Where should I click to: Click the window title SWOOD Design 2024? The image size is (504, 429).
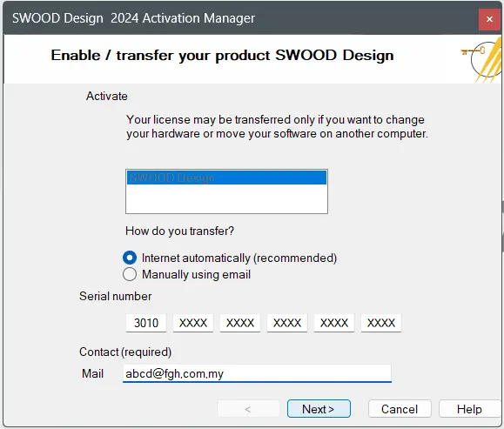[133, 18]
